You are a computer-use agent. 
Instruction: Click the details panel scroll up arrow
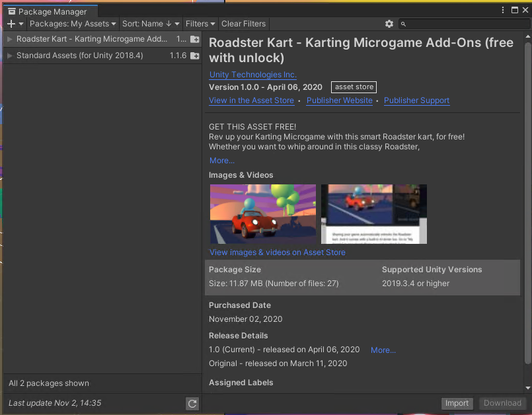pos(528,36)
